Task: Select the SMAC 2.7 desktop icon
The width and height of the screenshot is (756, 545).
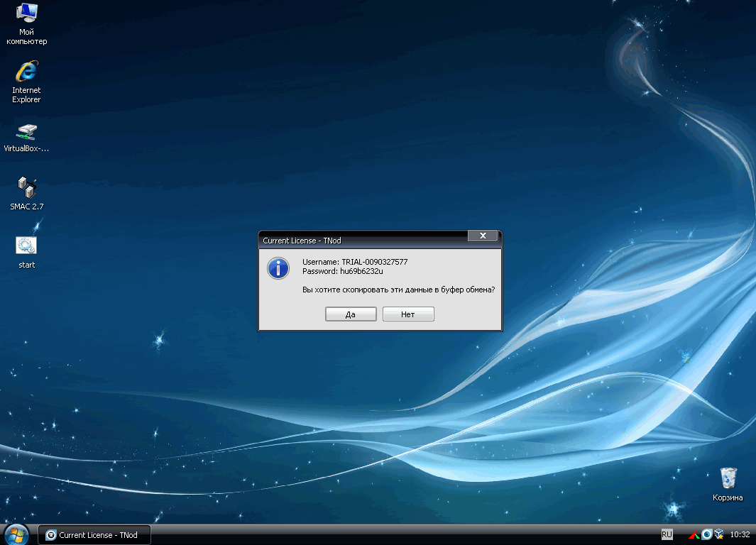Action: 26,194
